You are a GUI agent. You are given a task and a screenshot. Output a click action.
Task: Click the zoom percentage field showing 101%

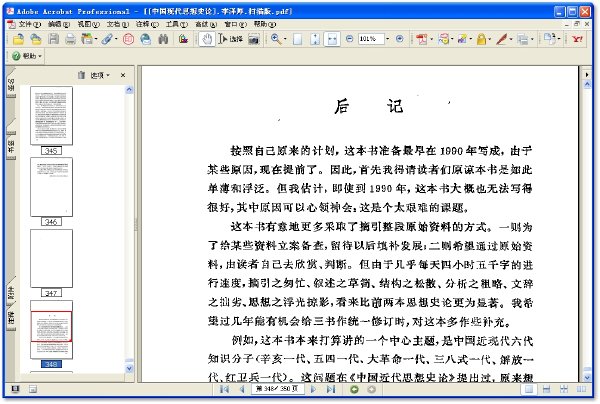[370, 39]
